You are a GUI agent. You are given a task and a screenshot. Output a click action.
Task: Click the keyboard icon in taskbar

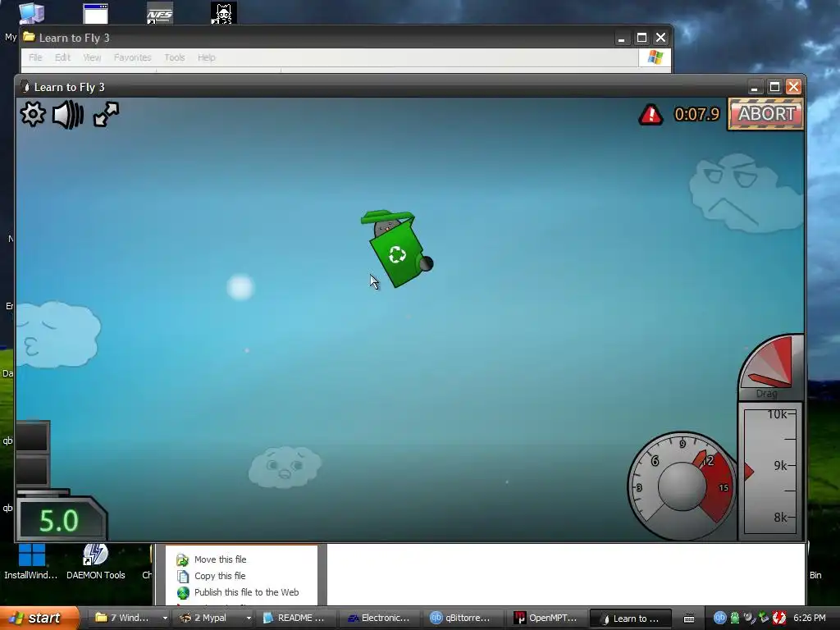pos(689,619)
